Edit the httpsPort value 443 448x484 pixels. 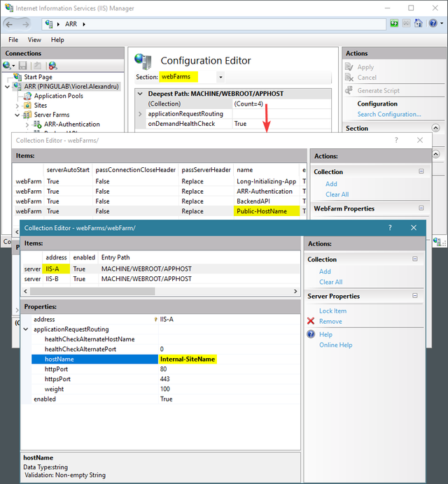(229, 379)
